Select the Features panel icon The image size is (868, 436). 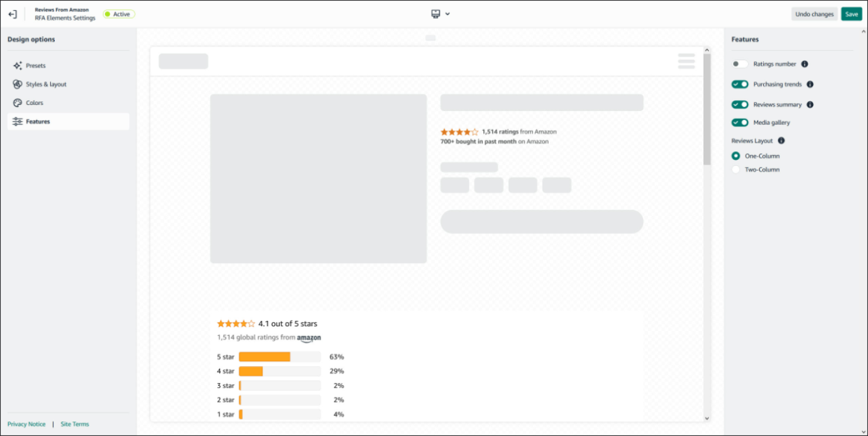click(17, 121)
